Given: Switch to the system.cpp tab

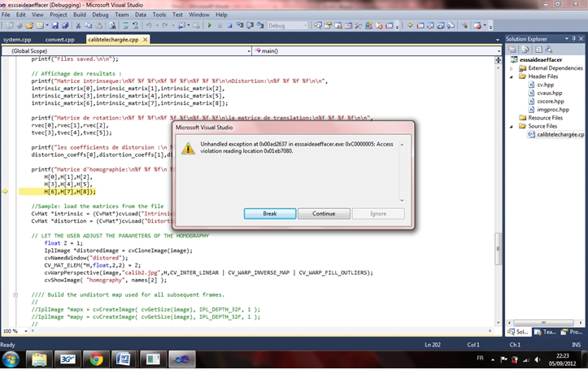Looking at the screenshot, I should (x=17, y=39).
